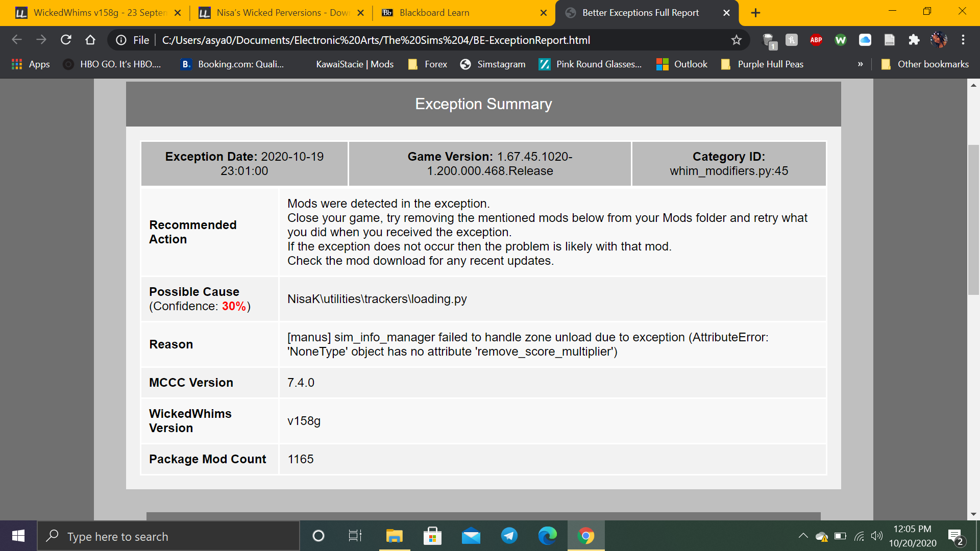Click the Exception Summary heading
The image size is (980, 551).
[x=483, y=104]
